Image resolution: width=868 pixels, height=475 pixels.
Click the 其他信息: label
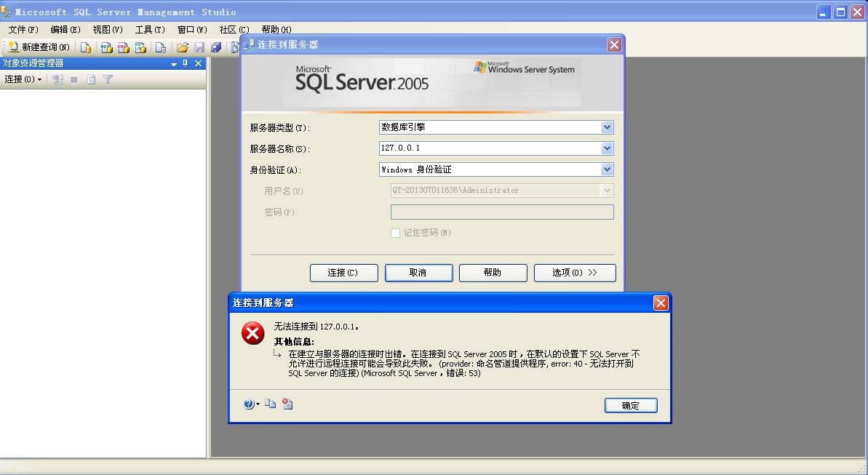pos(294,342)
